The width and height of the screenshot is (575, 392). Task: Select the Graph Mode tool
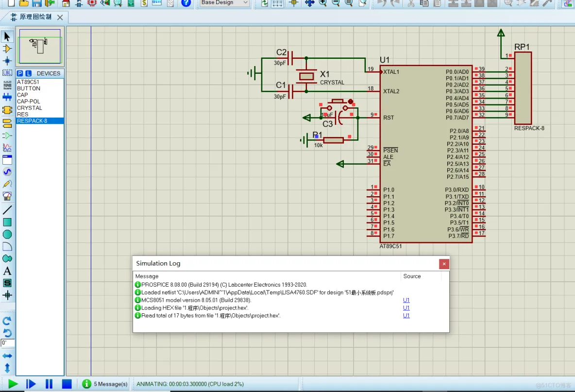pos(7,148)
